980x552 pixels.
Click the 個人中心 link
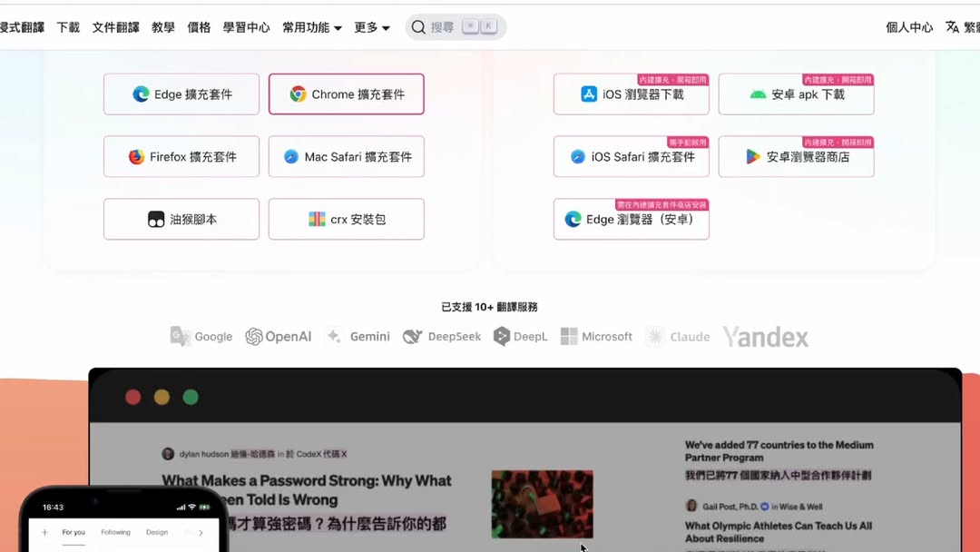pos(909,27)
